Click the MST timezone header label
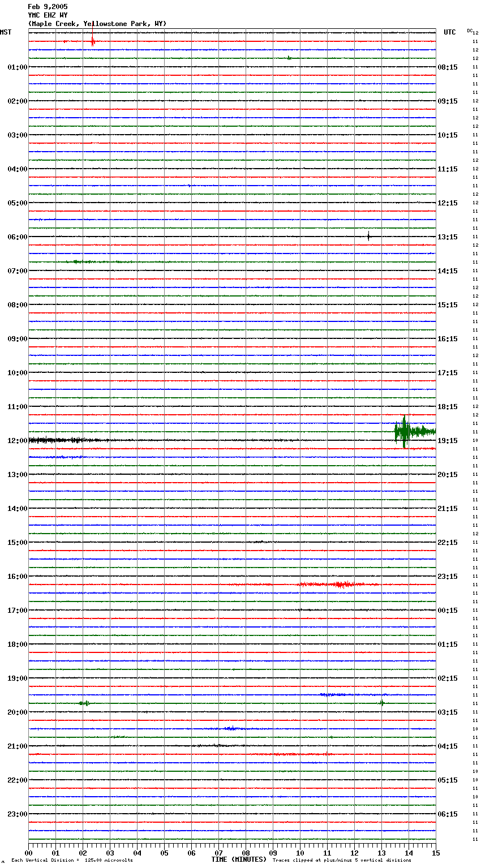This screenshot has height=868, width=481. pyautogui.click(x=6, y=32)
